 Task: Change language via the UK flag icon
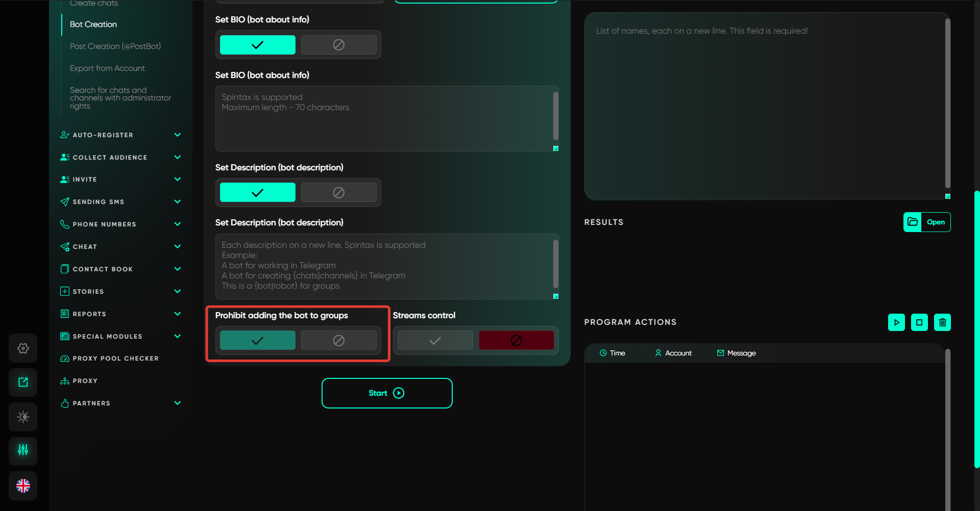coord(23,486)
